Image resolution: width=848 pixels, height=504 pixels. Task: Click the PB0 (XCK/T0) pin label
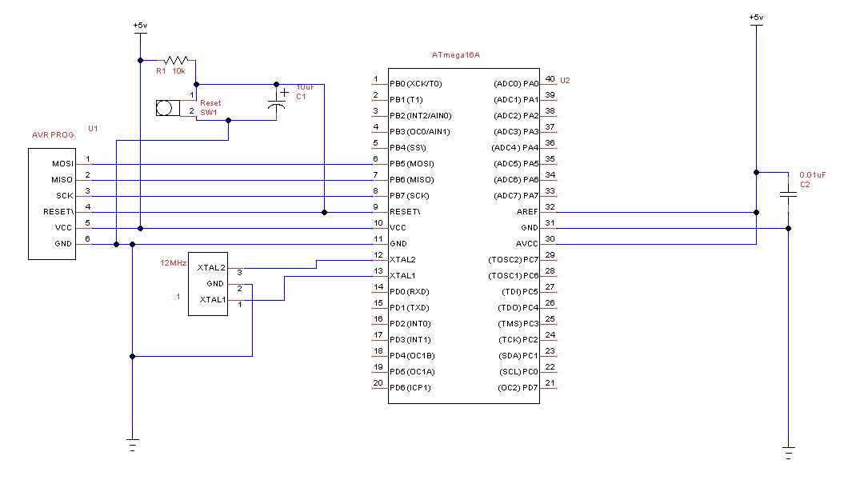click(416, 84)
